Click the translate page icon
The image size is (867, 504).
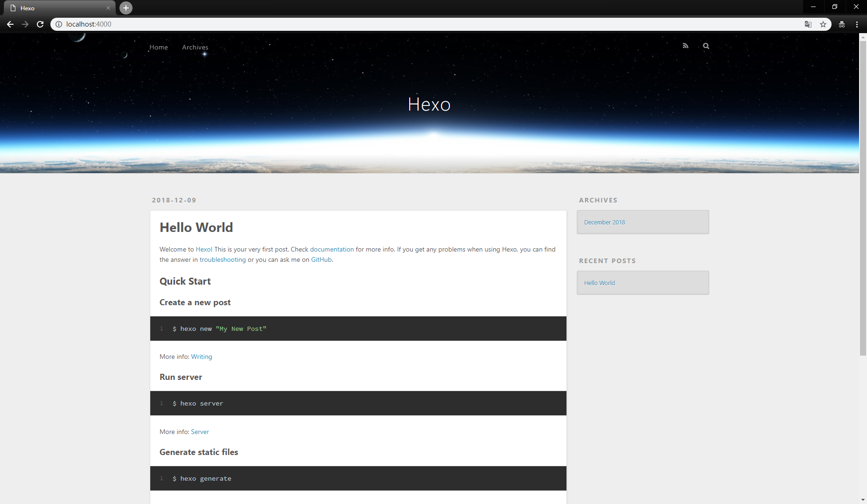(x=808, y=24)
